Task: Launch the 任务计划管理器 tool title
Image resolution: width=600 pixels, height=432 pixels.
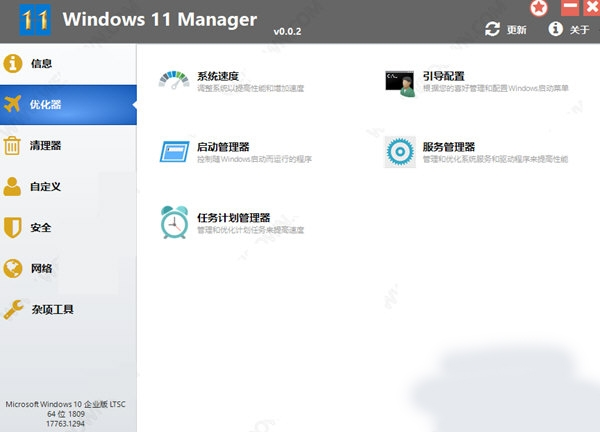Action: [233, 218]
